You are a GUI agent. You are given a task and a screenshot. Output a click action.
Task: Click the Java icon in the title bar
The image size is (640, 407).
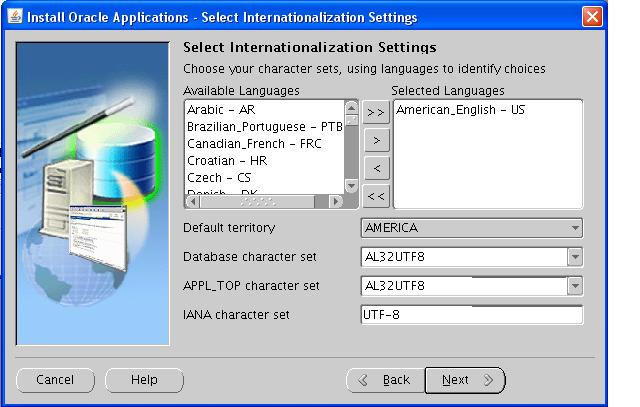click(x=13, y=17)
